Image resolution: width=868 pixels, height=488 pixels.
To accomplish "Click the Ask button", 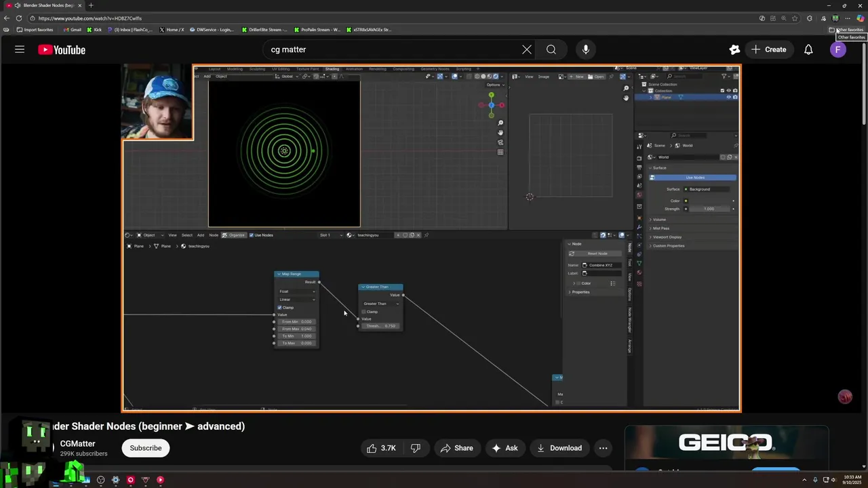I will pyautogui.click(x=505, y=448).
